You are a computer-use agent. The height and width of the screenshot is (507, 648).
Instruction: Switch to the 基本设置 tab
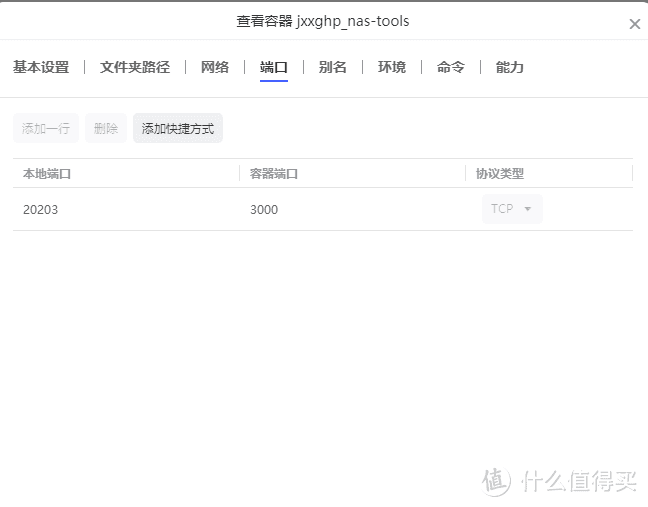41,67
